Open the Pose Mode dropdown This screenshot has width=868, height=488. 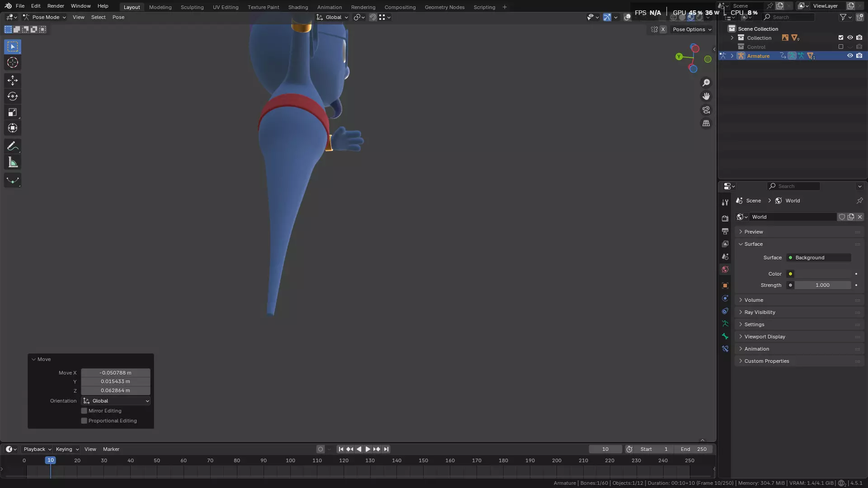tap(44, 17)
